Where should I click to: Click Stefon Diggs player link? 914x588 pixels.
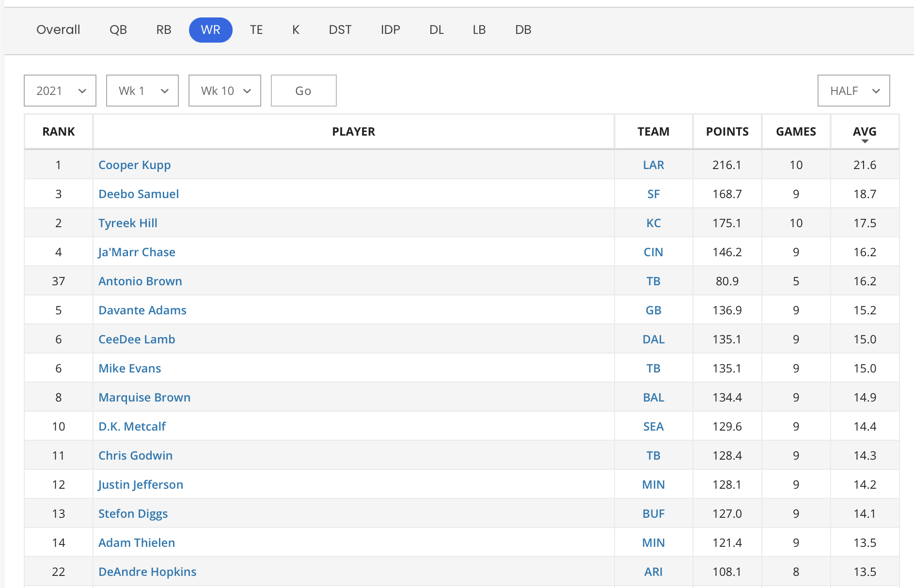133,514
